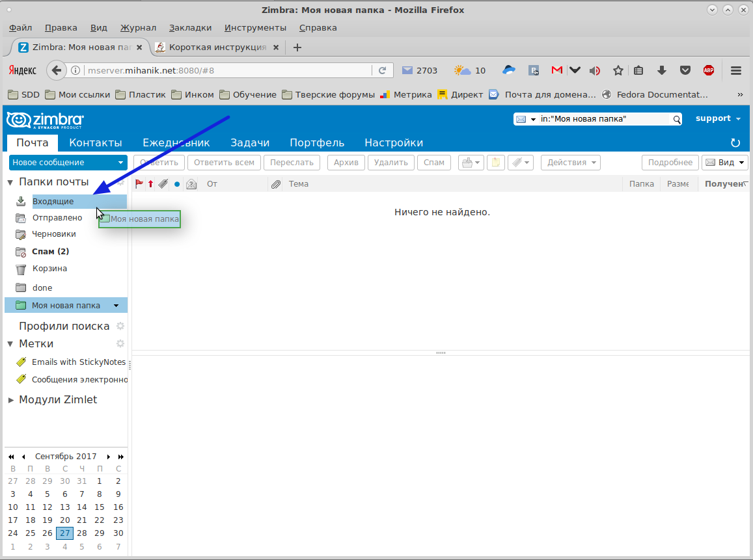The height and width of the screenshot is (560, 753).
Task: Refresh the mailbox with the reload icon
Action: 735,142
